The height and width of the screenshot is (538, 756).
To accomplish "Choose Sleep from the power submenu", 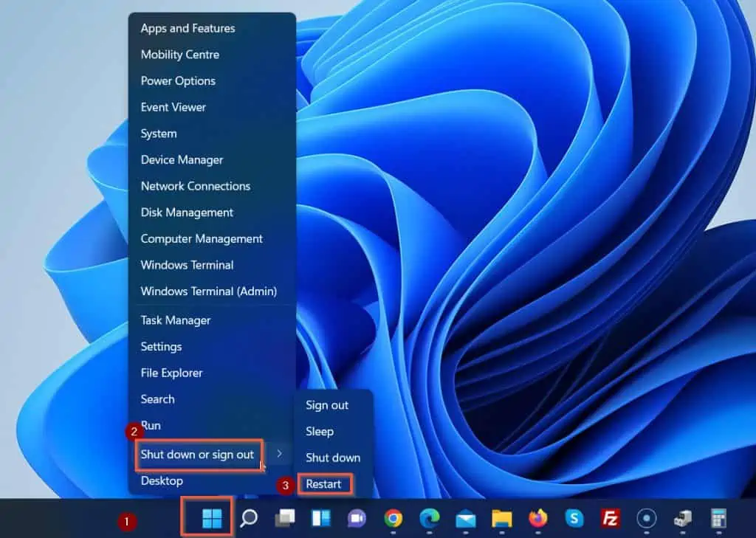I will pyautogui.click(x=320, y=431).
